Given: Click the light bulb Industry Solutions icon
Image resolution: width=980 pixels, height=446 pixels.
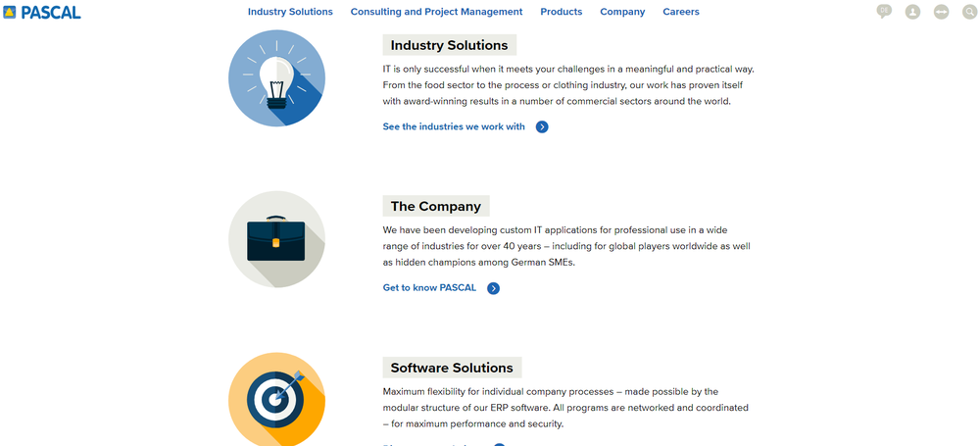Looking at the screenshot, I should point(277,78).
